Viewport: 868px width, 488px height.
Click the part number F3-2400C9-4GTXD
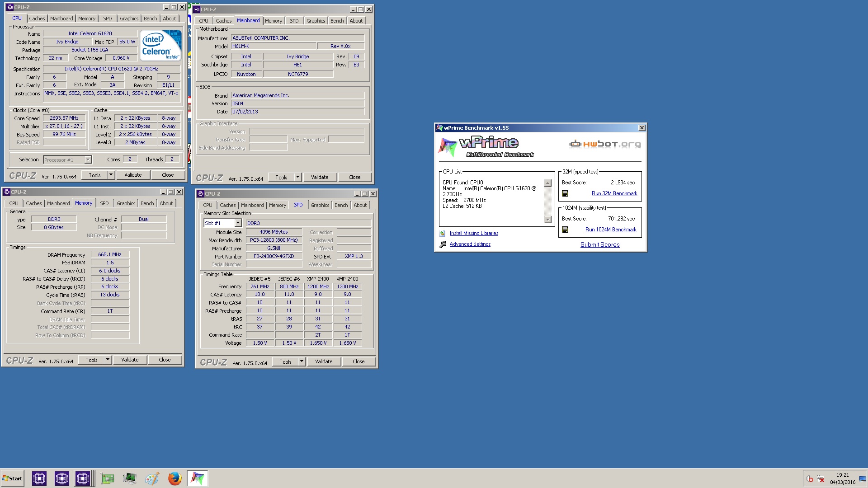coord(274,256)
